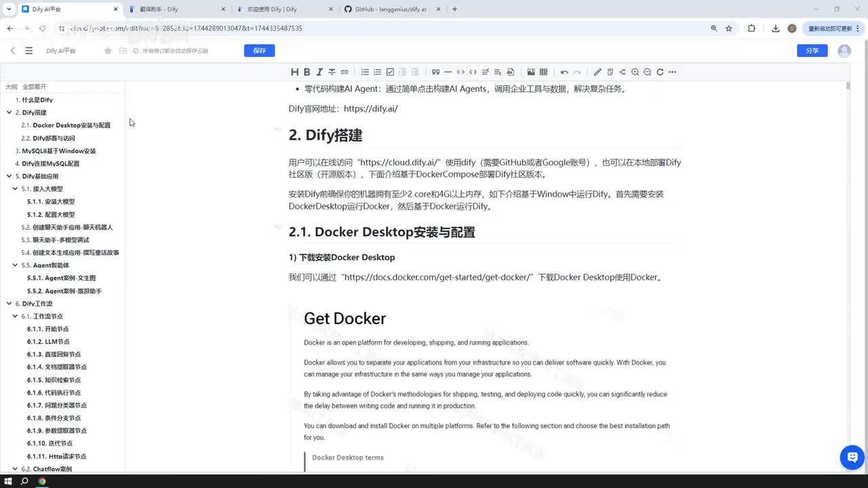Viewport: 868px width, 488px height.
Task: Collapse the 5.5. Agent智能体 outline node
Action: (x=15, y=265)
